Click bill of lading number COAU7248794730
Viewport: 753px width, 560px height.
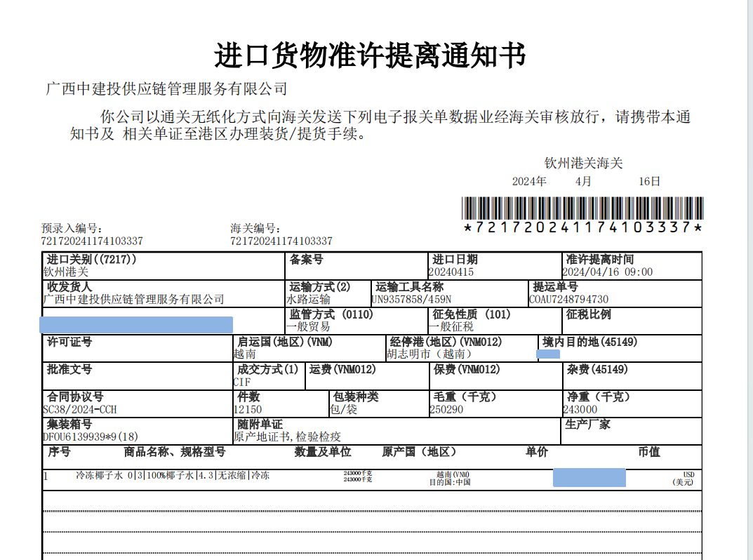(x=568, y=299)
